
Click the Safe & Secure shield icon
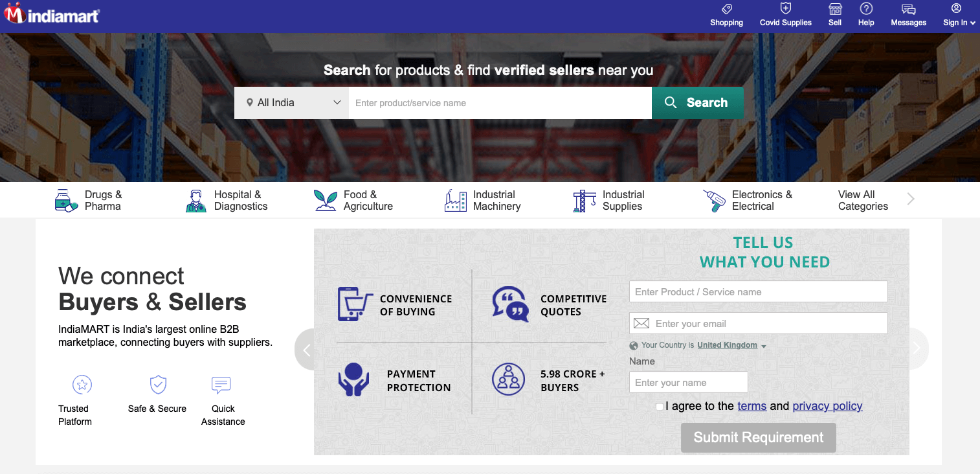[158, 385]
